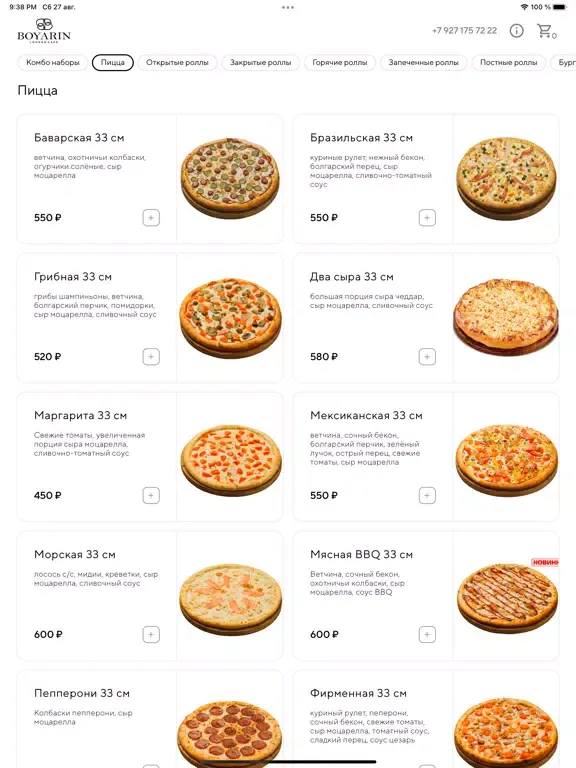This screenshot has width=576, height=768.
Task: Choose the Запеченные роллы tab
Action: pyautogui.click(x=424, y=62)
